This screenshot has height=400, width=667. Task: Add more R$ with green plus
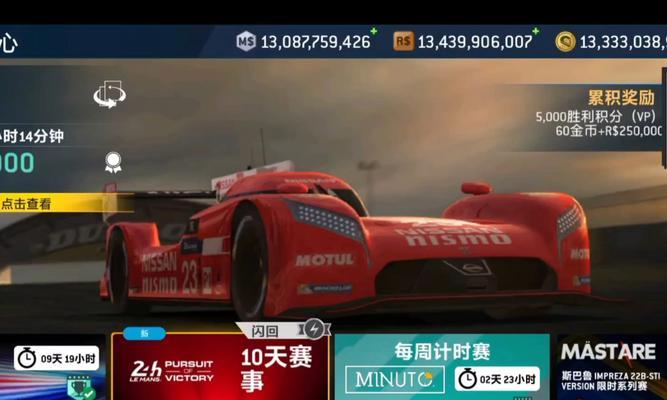pos(536,31)
